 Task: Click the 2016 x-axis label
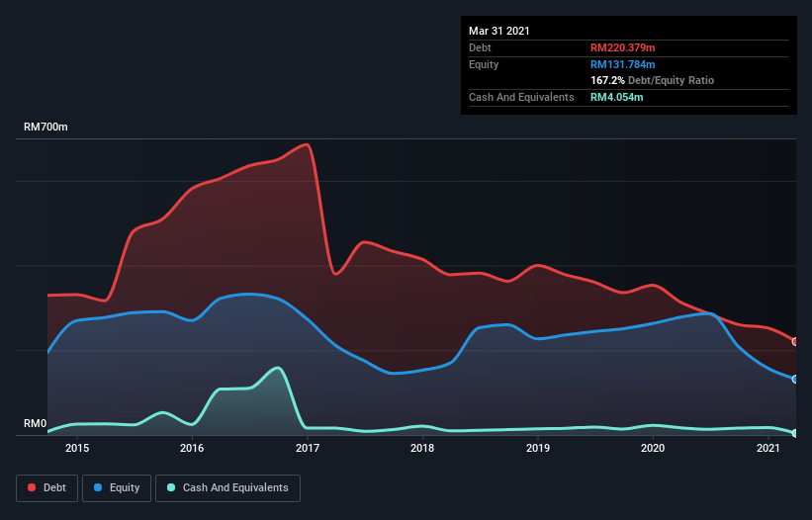click(x=192, y=448)
